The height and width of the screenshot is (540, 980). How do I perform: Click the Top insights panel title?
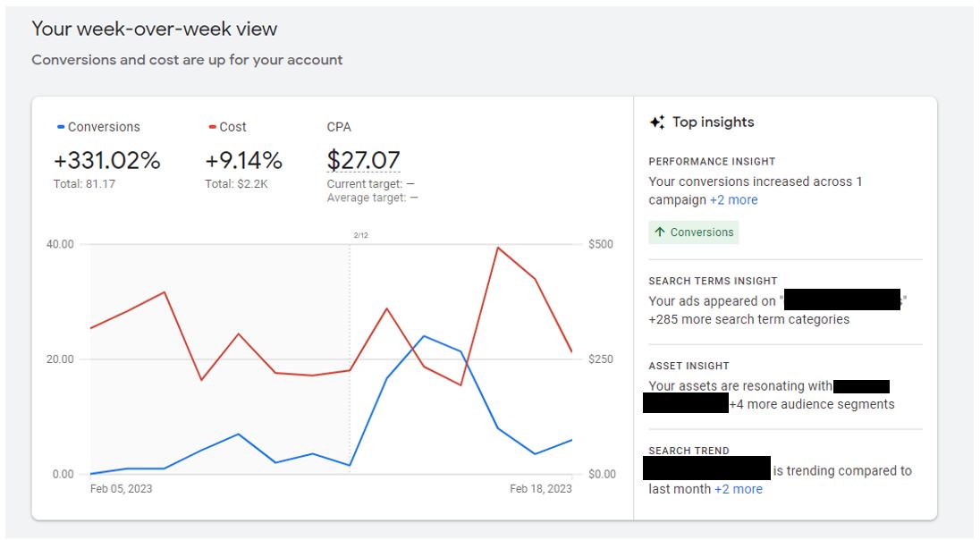click(713, 122)
